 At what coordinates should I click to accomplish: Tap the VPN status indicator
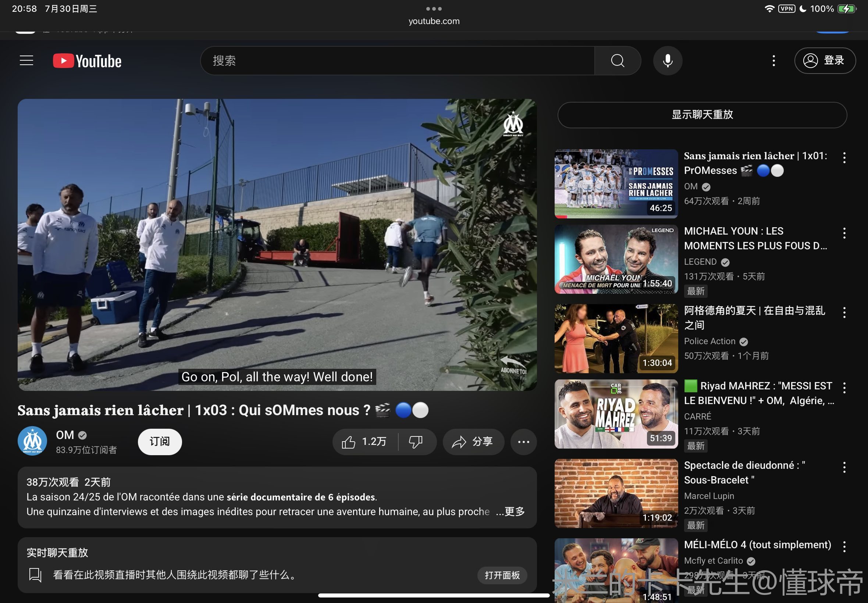pos(787,9)
